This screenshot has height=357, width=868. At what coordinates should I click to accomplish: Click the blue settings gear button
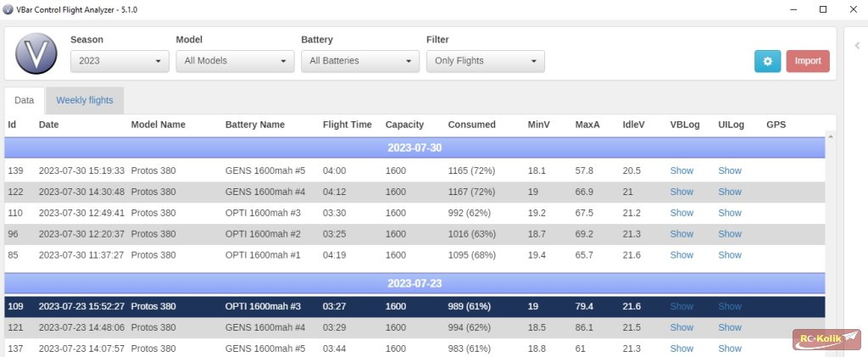coord(767,61)
